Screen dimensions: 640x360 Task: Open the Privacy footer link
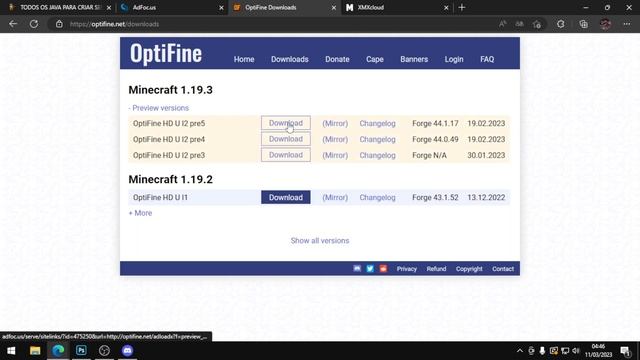[407, 269]
